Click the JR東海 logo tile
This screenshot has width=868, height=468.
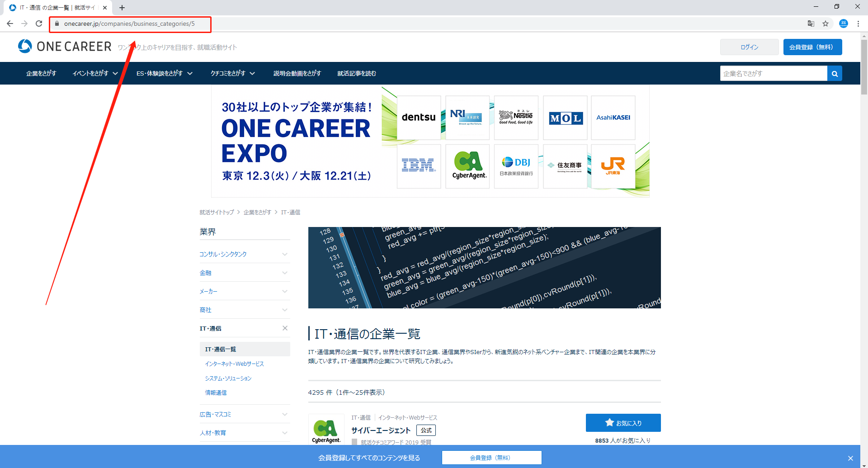click(x=613, y=166)
